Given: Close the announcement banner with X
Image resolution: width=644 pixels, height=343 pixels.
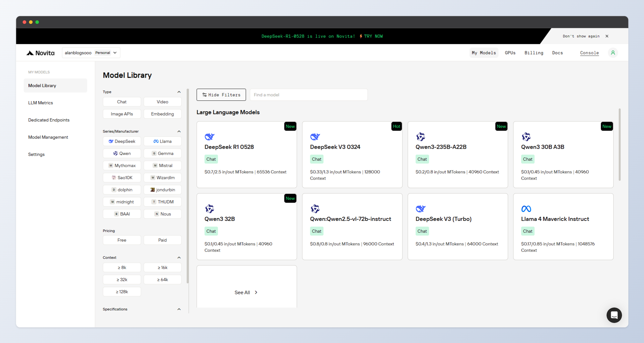Looking at the screenshot, I should [x=607, y=36].
